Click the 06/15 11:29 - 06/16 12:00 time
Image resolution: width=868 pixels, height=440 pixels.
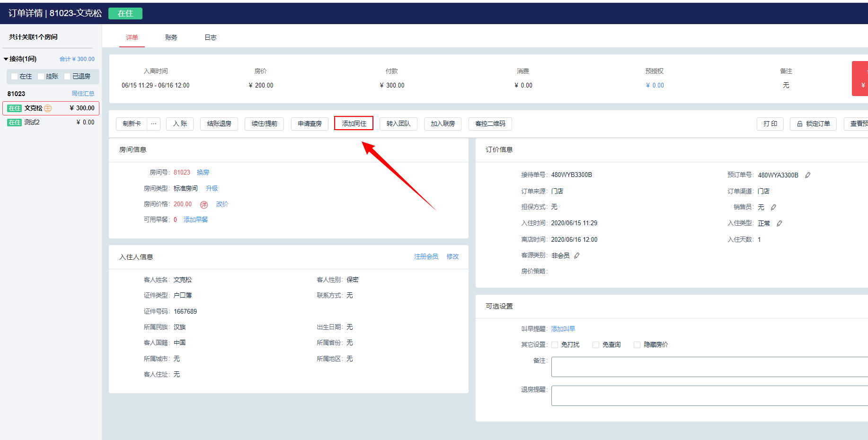tap(155, 86)
